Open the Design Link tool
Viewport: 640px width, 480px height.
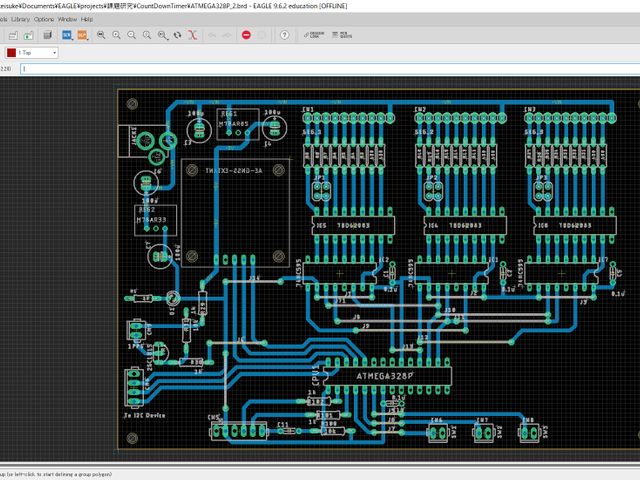tap(314, 35)
